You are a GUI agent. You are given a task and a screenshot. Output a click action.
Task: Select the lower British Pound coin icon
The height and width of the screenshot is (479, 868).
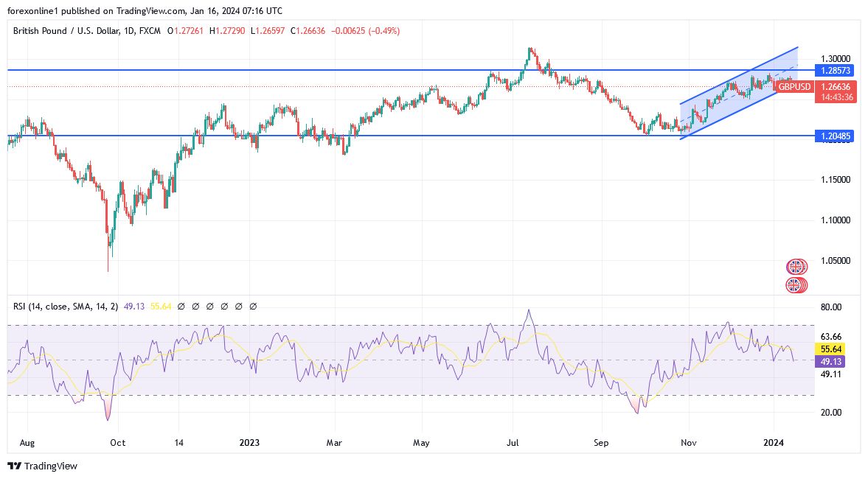pyautogui.click(x=796, y=285)
